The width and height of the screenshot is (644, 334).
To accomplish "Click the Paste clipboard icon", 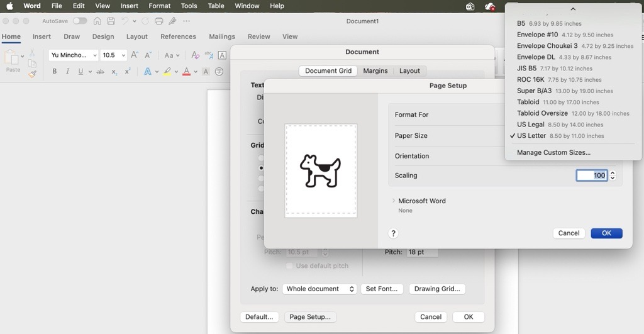I will click(x=12, y=57).
